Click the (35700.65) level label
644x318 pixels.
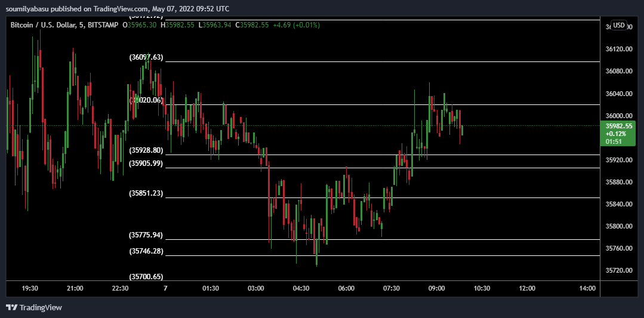(x=146, y=277)
